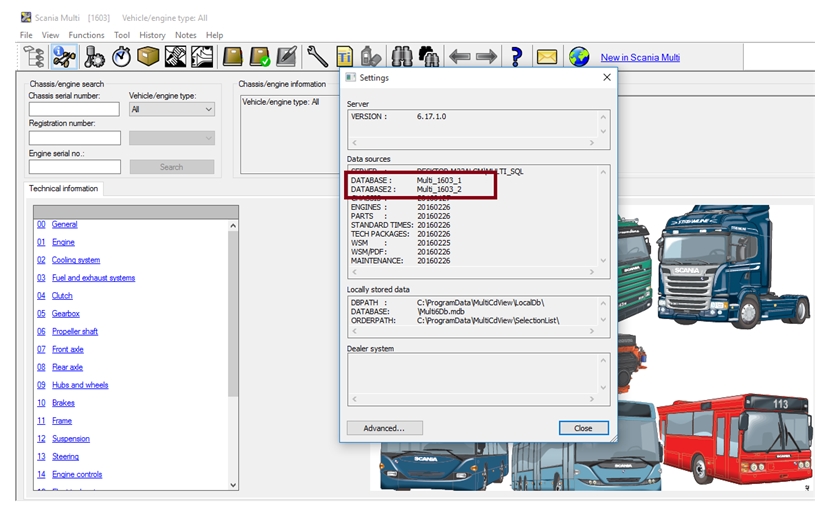Open the book with green checkmark icon
The height and width of the screenshot is (511, 833).
260,56
